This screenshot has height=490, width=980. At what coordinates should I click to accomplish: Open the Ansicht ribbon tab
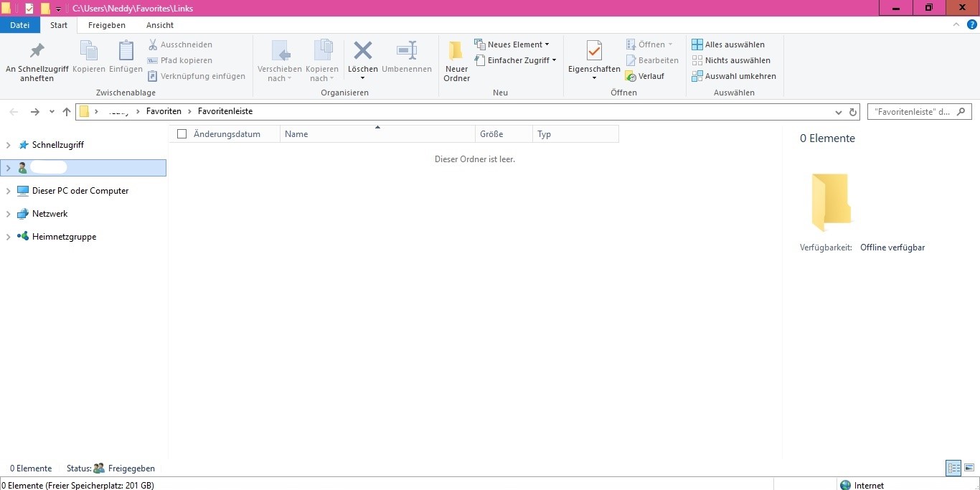pyautogui.click(x=160, y=25)
